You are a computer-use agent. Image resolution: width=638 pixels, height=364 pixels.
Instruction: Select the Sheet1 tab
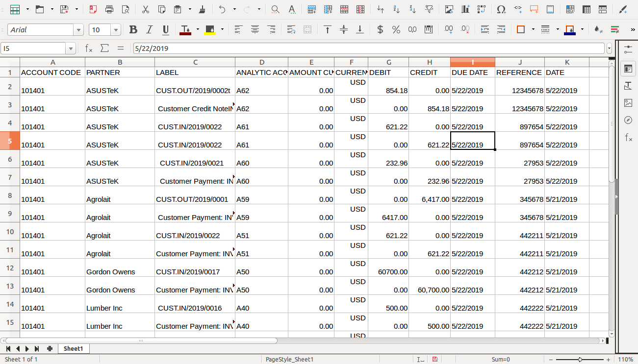tap(73, 349)
